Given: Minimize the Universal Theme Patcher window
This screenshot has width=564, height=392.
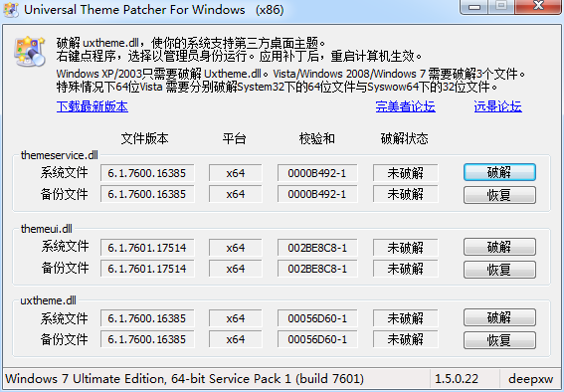Looking at the screenshot, I should click(x=474, y=7).
